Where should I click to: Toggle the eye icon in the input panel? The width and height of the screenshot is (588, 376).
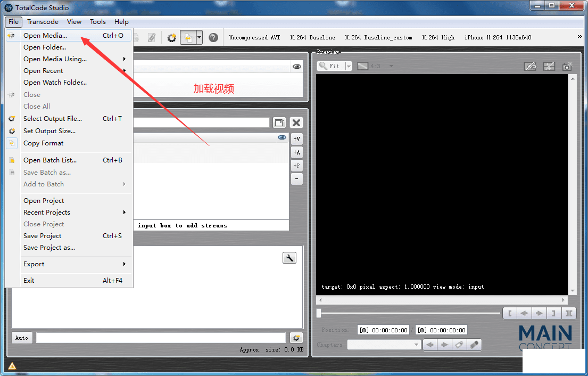[296, 67]
